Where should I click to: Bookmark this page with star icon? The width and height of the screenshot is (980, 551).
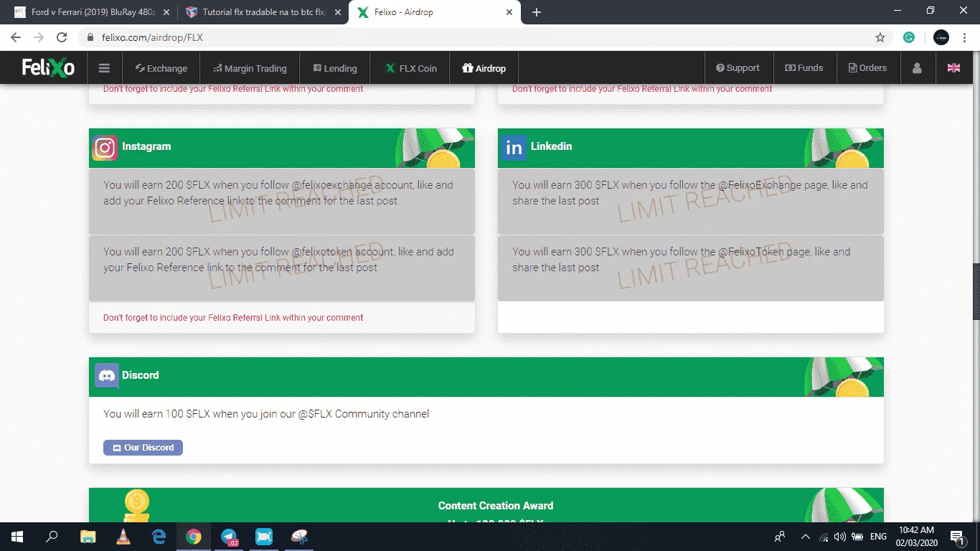click(880, 37)
